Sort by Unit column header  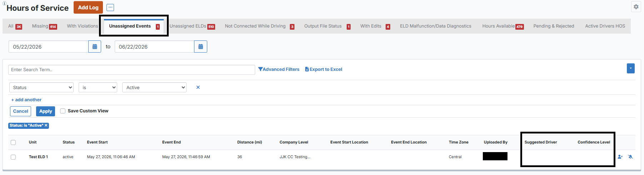(x=33, y=142)
